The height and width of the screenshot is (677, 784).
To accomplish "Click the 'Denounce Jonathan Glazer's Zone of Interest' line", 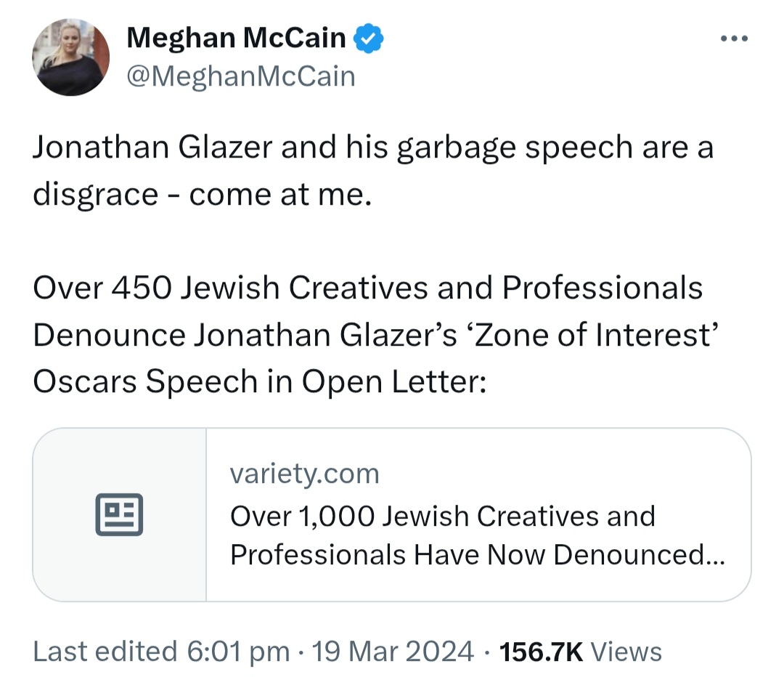I will pos(375,335).
